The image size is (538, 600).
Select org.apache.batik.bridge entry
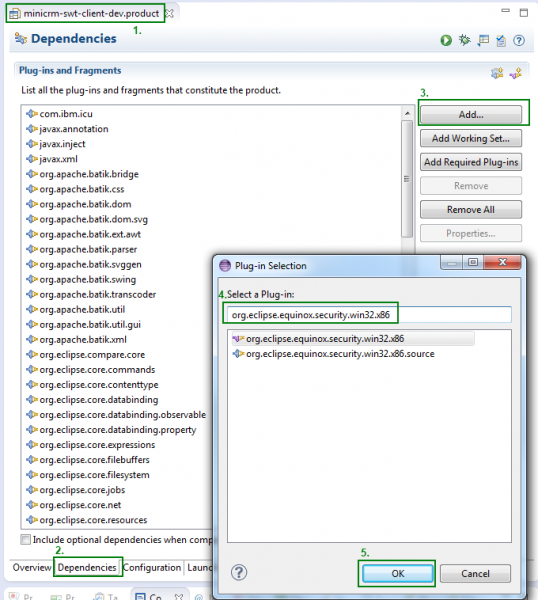point(82,174)
